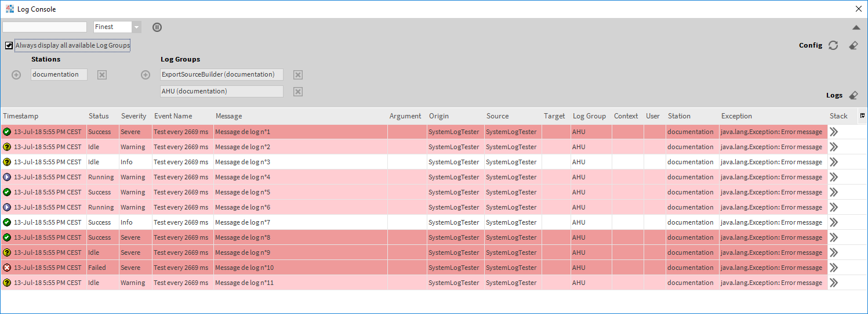
Task: Remove the documentation station
Action: (102, 75)
